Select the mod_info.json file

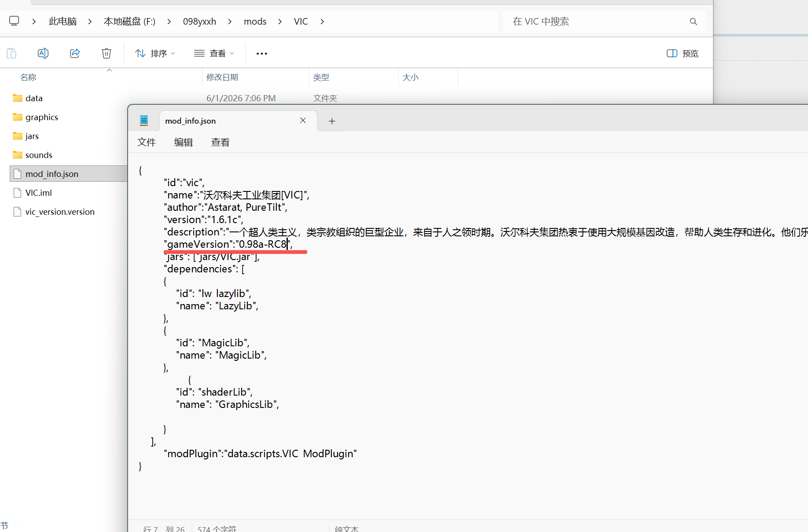tap(68, 174)
